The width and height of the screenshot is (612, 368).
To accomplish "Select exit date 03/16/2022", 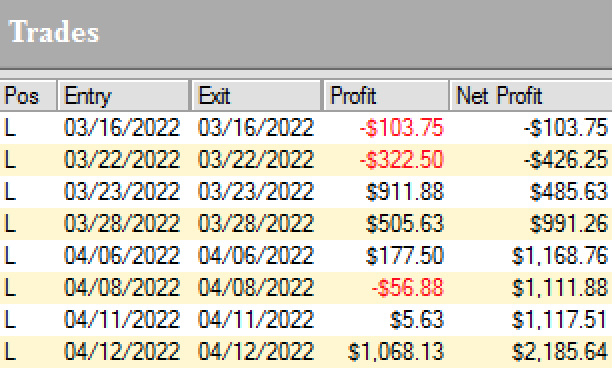I will tap(256, 128).
